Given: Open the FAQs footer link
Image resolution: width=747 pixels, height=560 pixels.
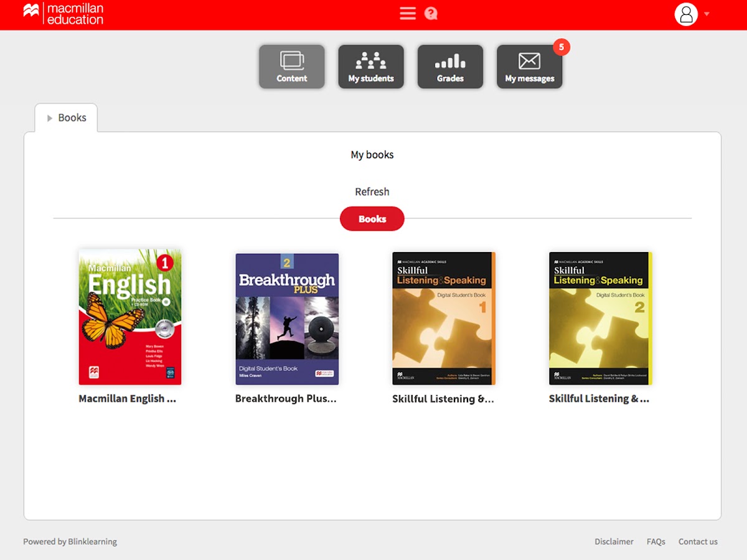Looking at the screenshot, I should tap(656, 541).
